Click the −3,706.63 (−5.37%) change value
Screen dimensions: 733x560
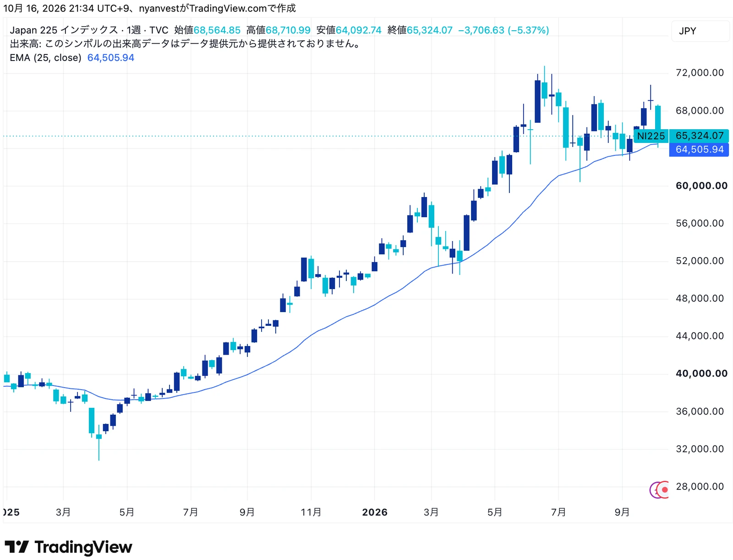pos(503,30)
